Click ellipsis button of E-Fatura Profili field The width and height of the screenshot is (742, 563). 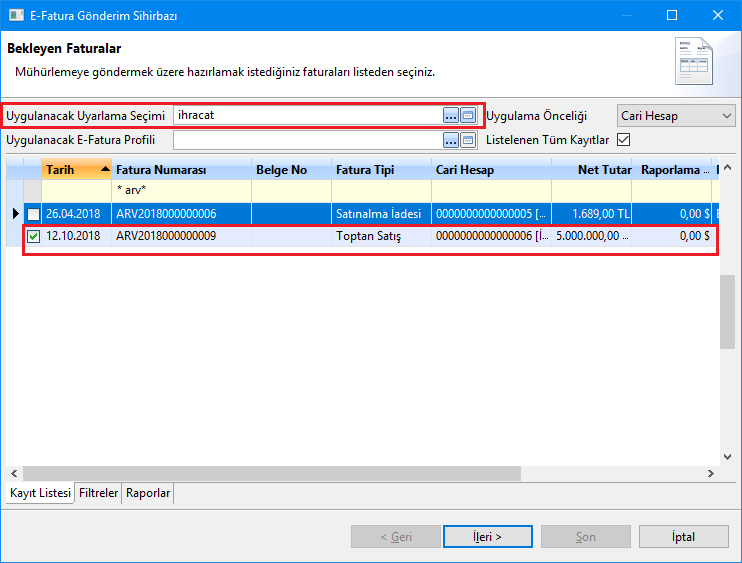click(450, 140)
